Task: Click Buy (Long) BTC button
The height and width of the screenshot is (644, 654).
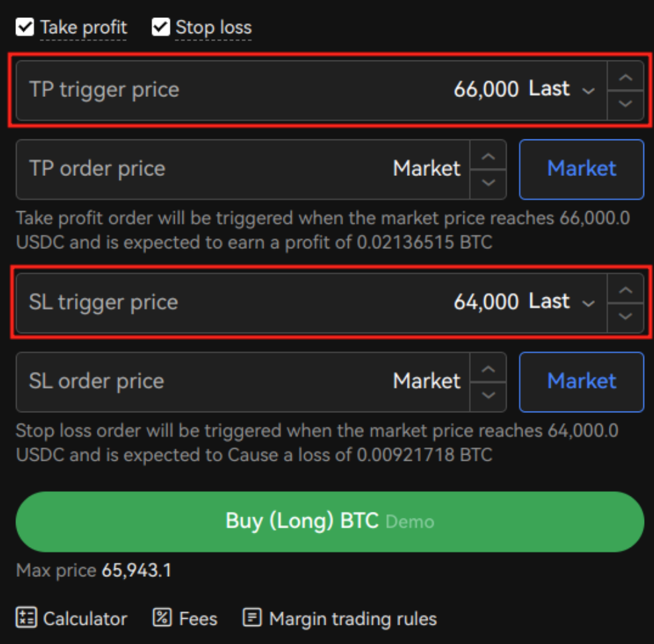Action: 330,521
